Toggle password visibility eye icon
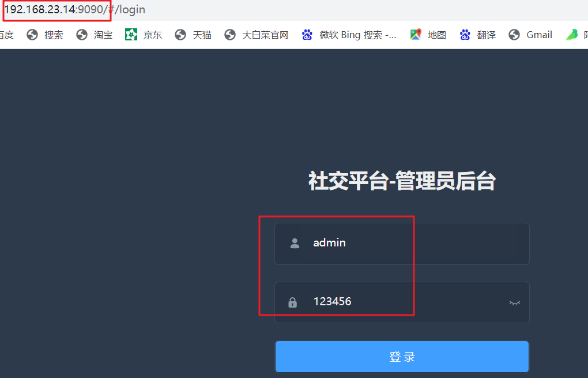The width and height of the screenshot is (588, 378). coord(514,302)
